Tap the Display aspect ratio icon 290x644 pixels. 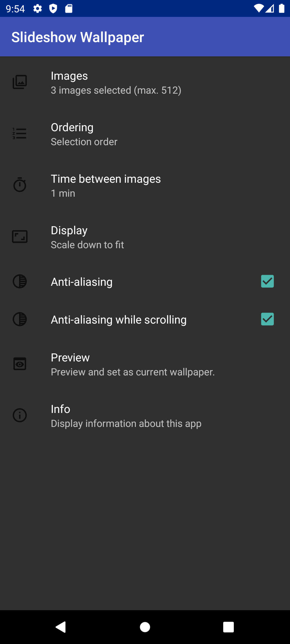click(20, 237)
